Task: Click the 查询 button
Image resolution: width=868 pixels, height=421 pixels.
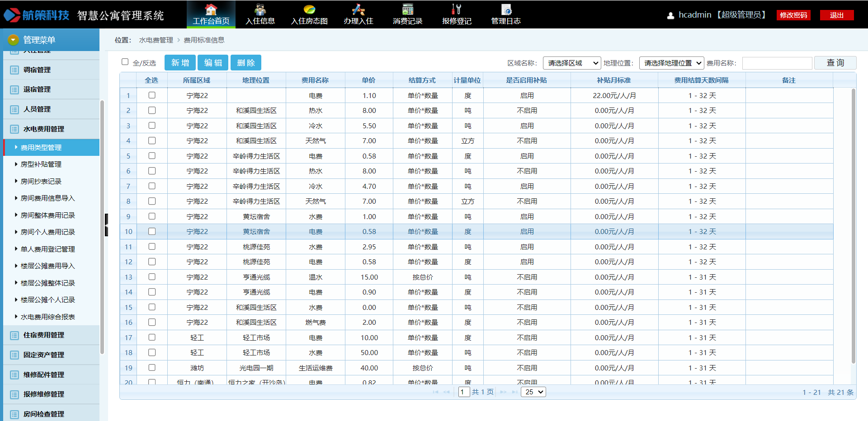Action: click(x=835, y=63)
